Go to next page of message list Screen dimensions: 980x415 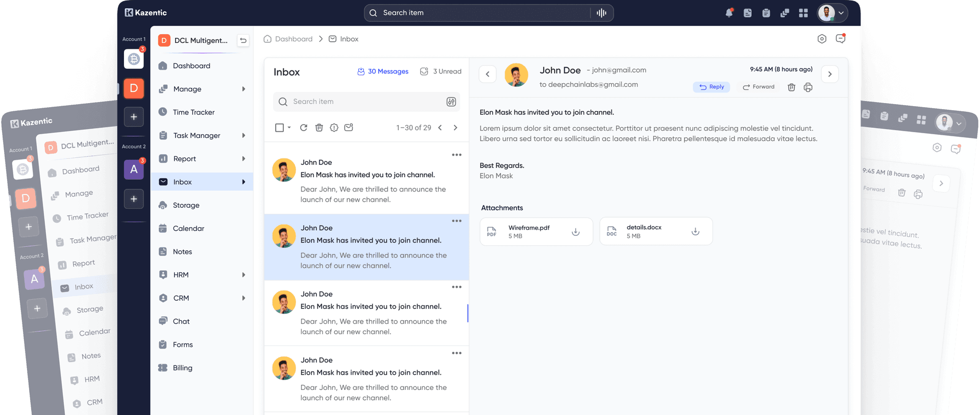pyautogui.click(x=455, y=128)
